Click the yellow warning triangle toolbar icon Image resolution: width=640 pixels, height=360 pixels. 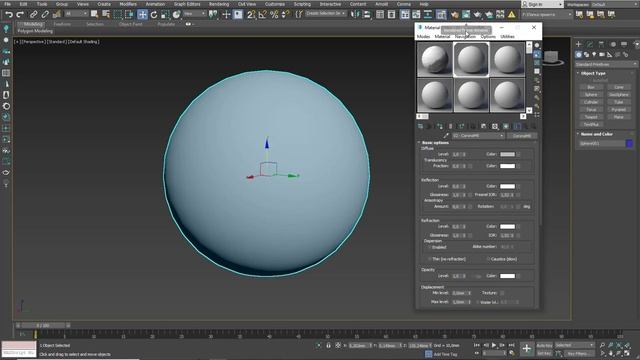click(511, 15)
